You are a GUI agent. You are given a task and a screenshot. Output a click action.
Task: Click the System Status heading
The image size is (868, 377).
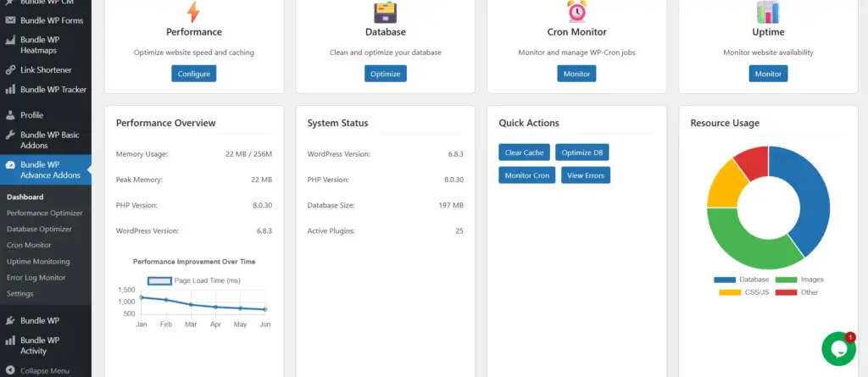(337, 123)
